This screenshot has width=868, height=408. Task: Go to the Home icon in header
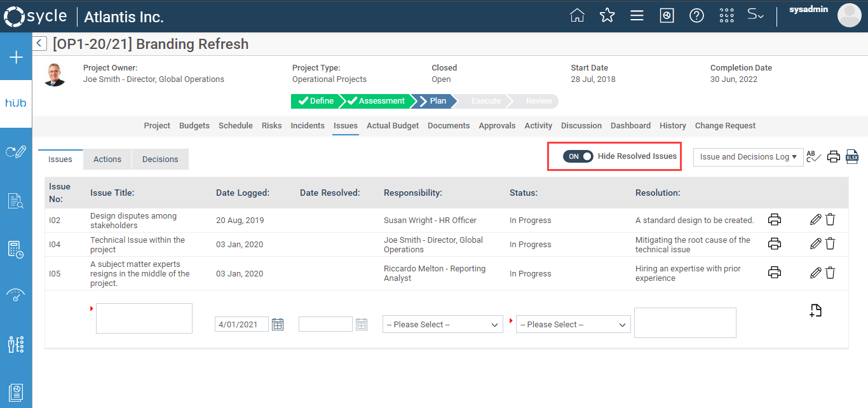pyautogui.click(x=577, y=15)
